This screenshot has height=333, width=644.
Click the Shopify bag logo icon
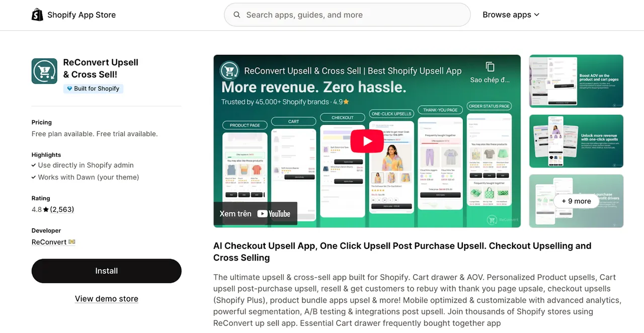click(37, 15)
